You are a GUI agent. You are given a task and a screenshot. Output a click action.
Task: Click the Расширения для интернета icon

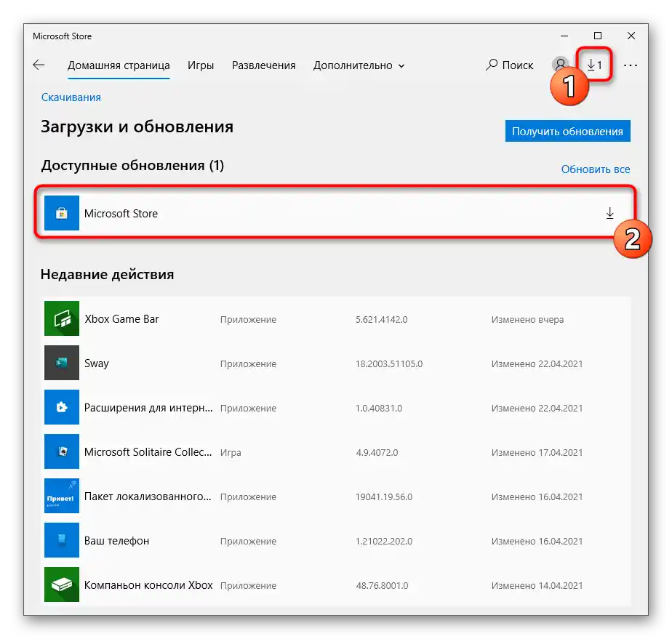pyautogui.click(x=62, y=407)
